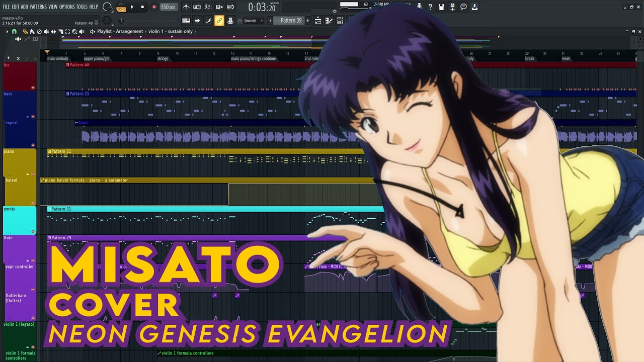Open the EDIT menu

click(16, 7)
